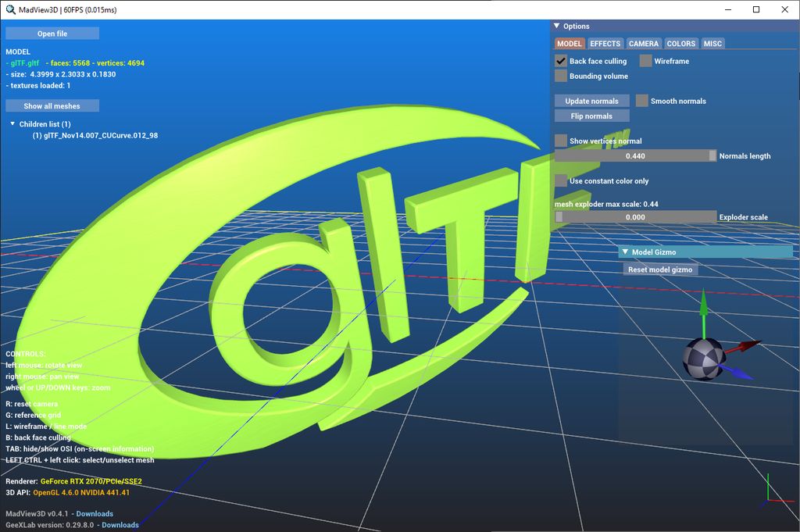
Task: Switch to the EFFECTS tab
Action: [x=605, y=44]
